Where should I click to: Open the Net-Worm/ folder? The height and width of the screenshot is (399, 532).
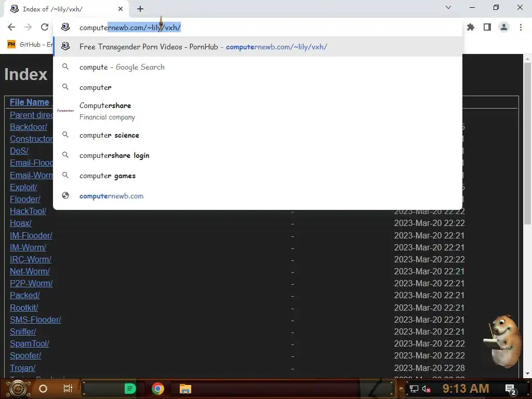coord(30,271)
